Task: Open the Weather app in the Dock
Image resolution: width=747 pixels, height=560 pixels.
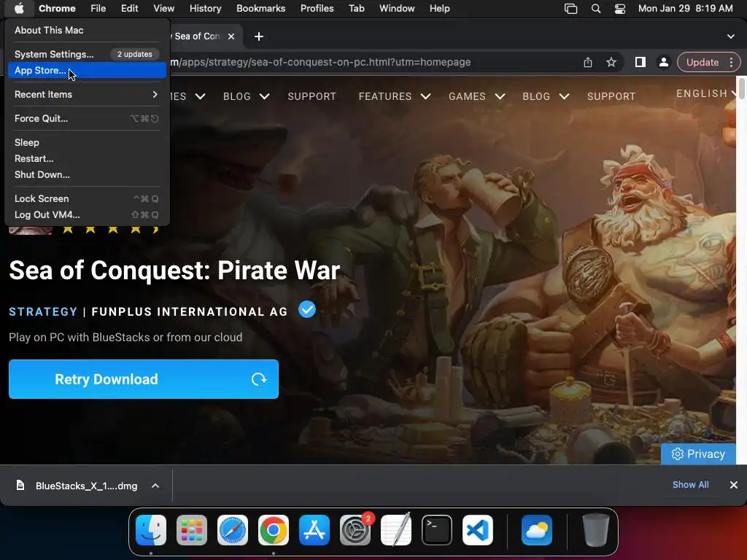Action: pyautogui.click(x=537, y=530)
